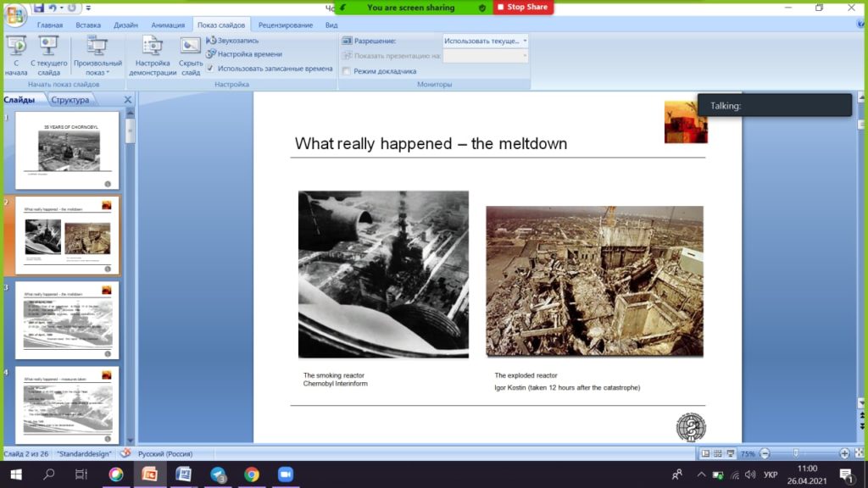Expand Разрешение resolution dropdown
Screen dimensions: 868x488
[485, 41]
